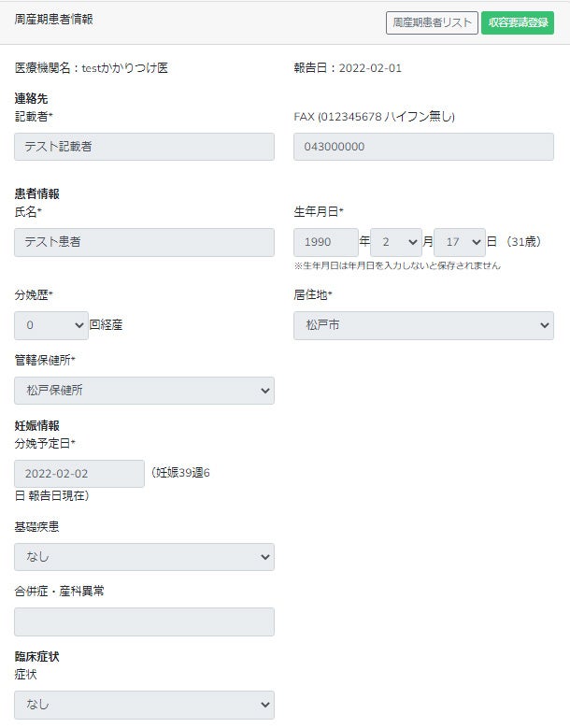The image size is (570, 728).
Task: Click the 周産期患者情報 page title
Action: pyautogui.click(x=54, y=20)
